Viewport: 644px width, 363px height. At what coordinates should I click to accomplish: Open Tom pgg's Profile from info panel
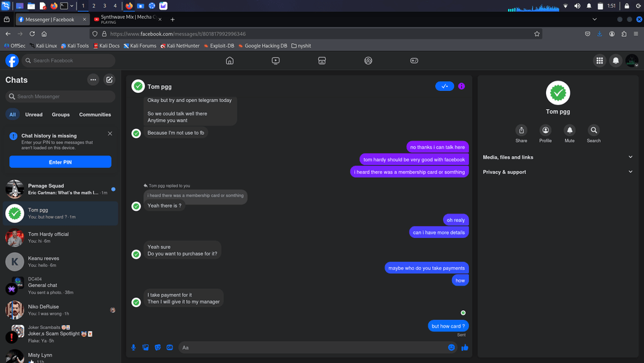pos(545,134)
